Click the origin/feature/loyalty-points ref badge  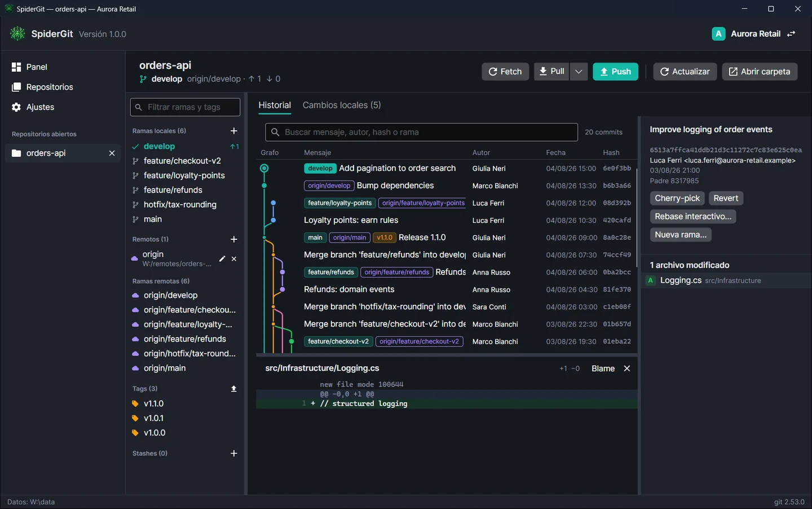tap(423, 203)
